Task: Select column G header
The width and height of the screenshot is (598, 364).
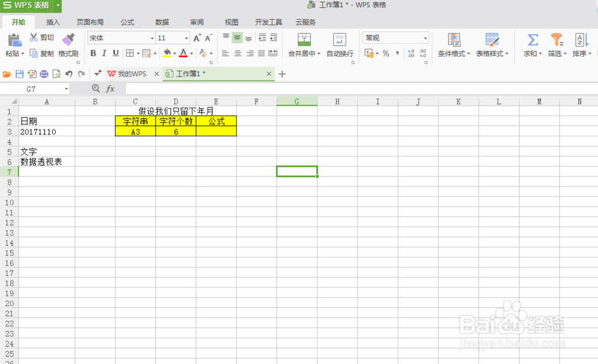Action: click(297, 102)
